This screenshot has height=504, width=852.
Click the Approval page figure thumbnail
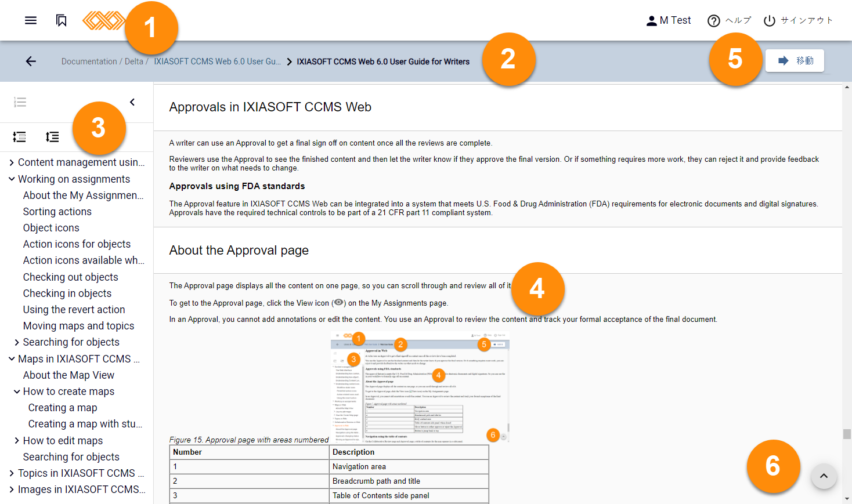pyautogui.click(x=420, y=387)
